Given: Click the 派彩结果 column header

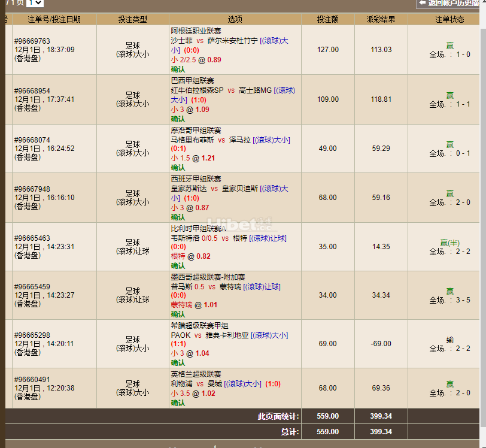Looking at the screenshot, I should 381,19.
